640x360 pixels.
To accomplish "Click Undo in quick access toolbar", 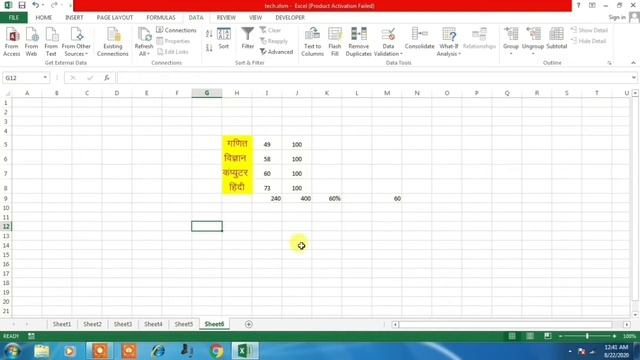I will (36, 5).
